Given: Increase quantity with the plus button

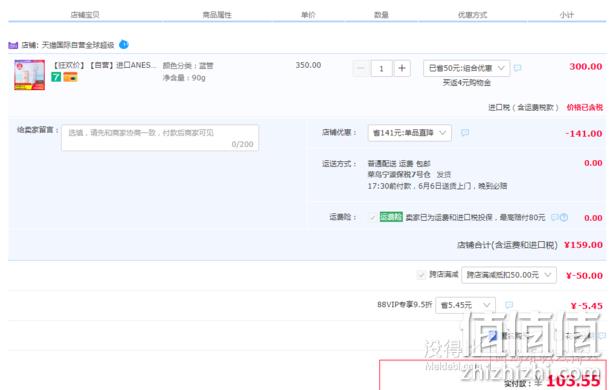Looking at the screenshot, I should 402,69.
